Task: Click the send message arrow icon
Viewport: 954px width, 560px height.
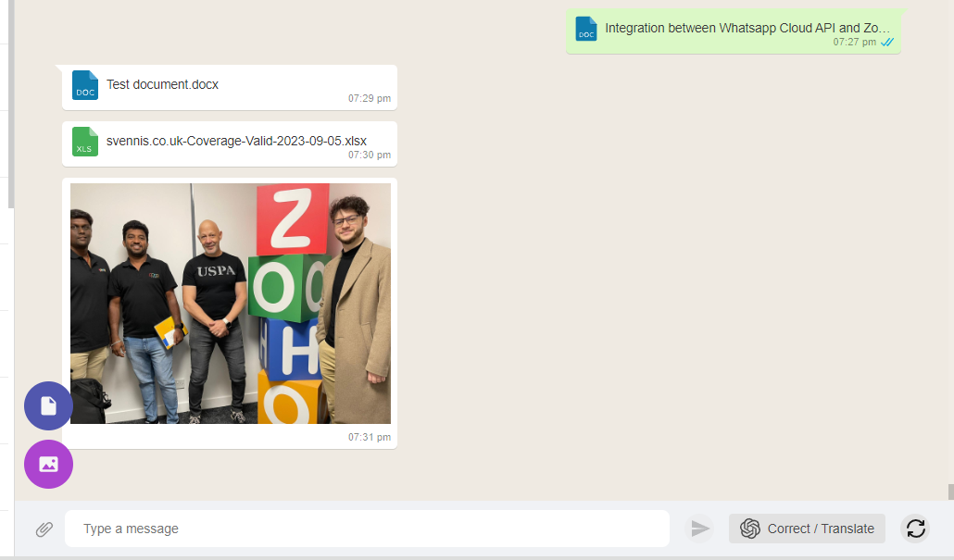Action: pos(699,529)
